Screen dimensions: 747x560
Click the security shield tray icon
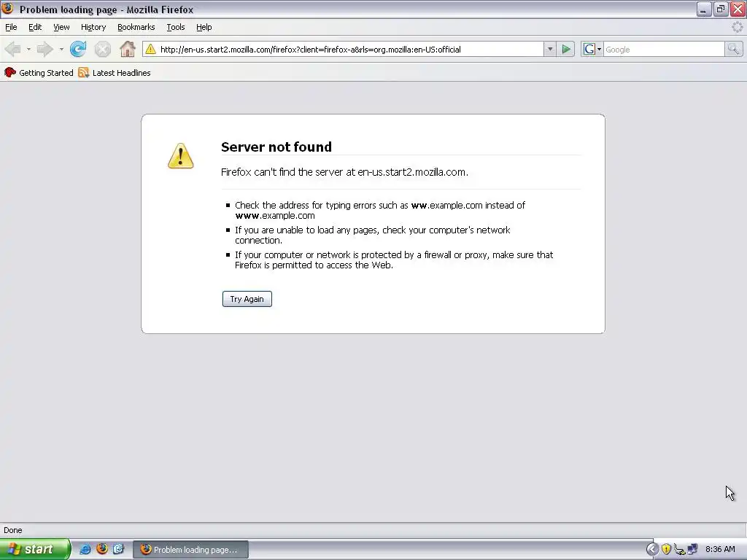point(666,550)
